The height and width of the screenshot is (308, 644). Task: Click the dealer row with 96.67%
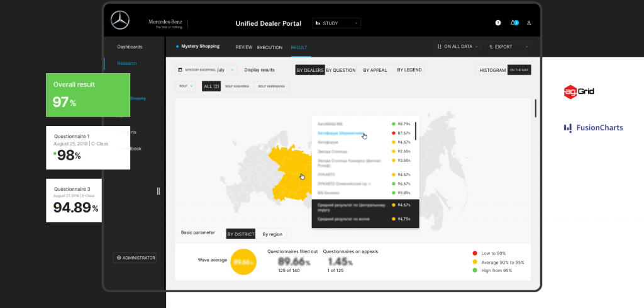pyautogui.click(x=364, y=184)
